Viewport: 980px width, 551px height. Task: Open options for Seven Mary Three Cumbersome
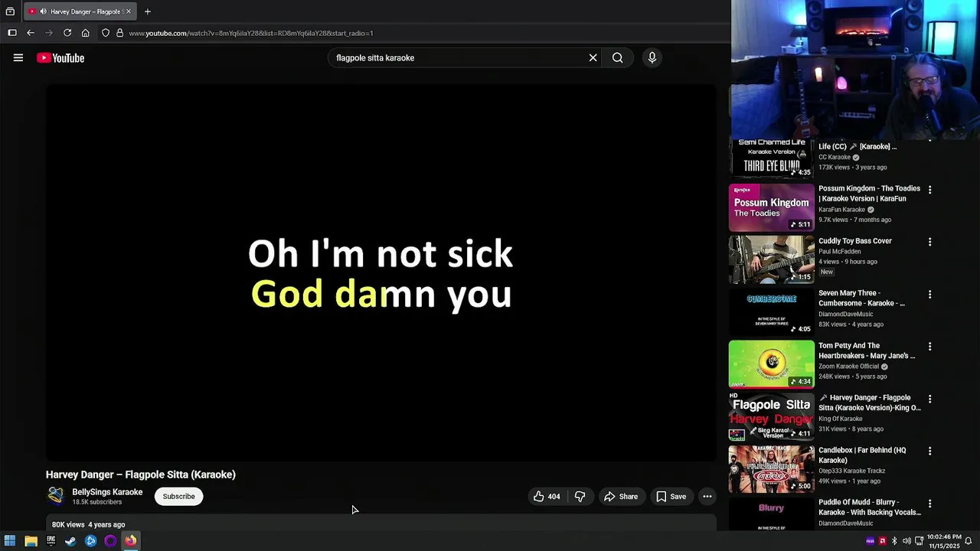coord(929,295)
